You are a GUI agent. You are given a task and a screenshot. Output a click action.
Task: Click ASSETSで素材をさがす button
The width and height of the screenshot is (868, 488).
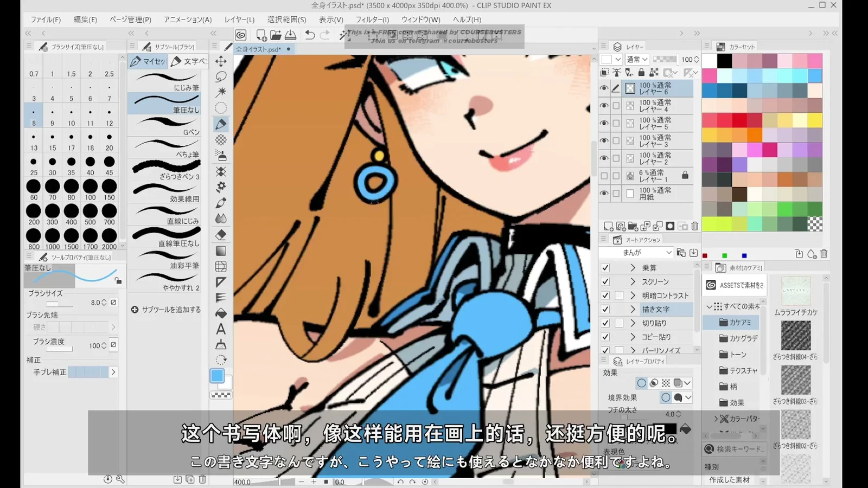735,285
